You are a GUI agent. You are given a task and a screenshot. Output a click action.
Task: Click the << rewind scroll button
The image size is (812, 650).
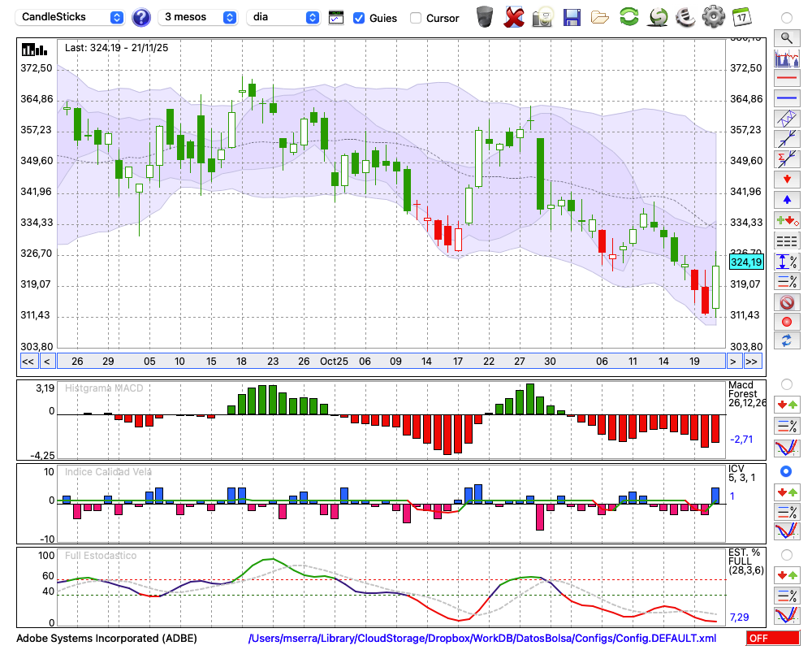coord(28,361)
